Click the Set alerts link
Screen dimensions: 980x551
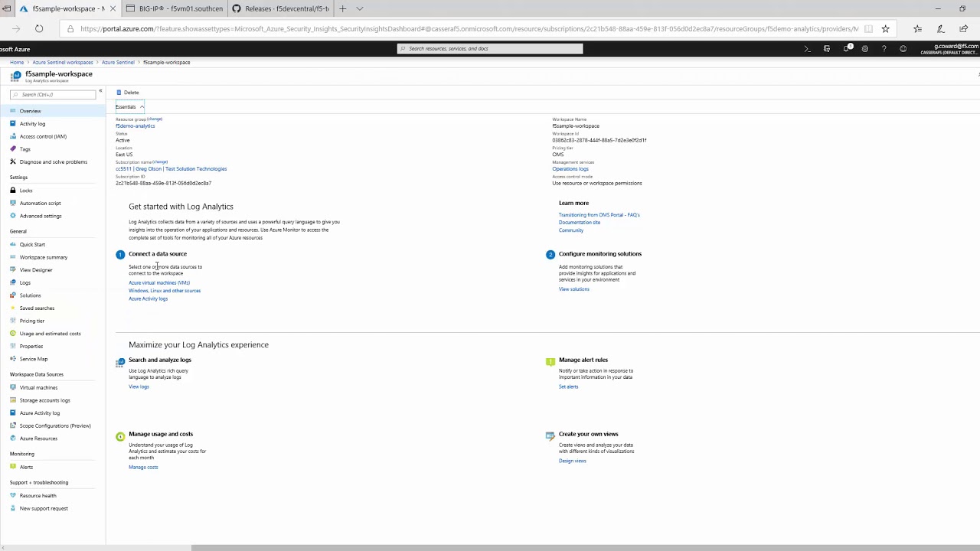tap(568, 386)
